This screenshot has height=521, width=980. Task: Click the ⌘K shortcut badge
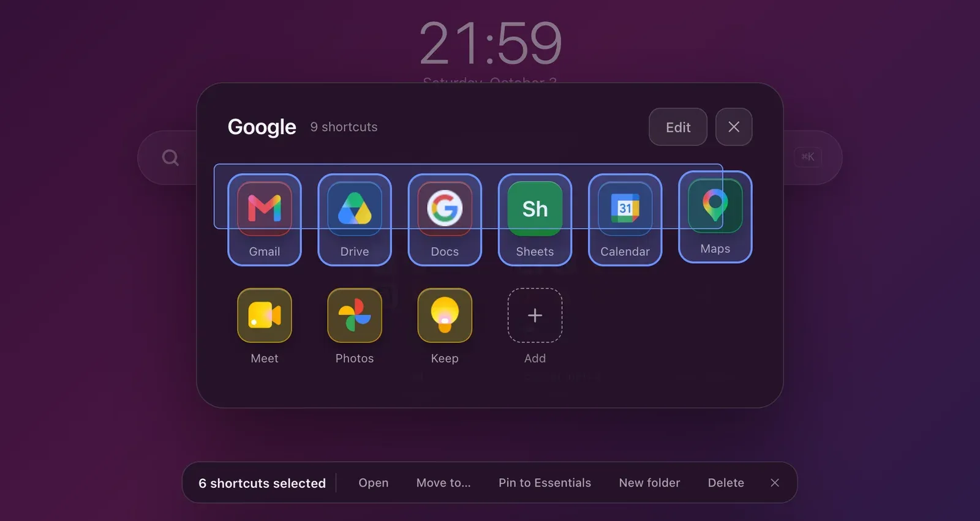coord(808,157)
